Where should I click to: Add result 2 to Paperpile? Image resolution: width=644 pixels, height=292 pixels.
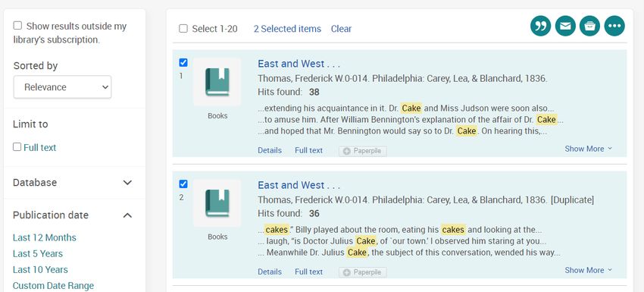point(363,272)
